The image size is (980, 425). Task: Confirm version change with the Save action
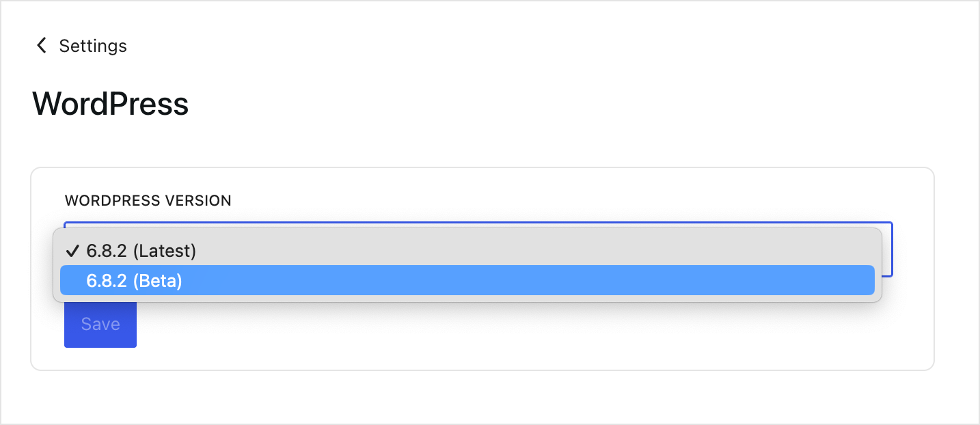point(100,324)
